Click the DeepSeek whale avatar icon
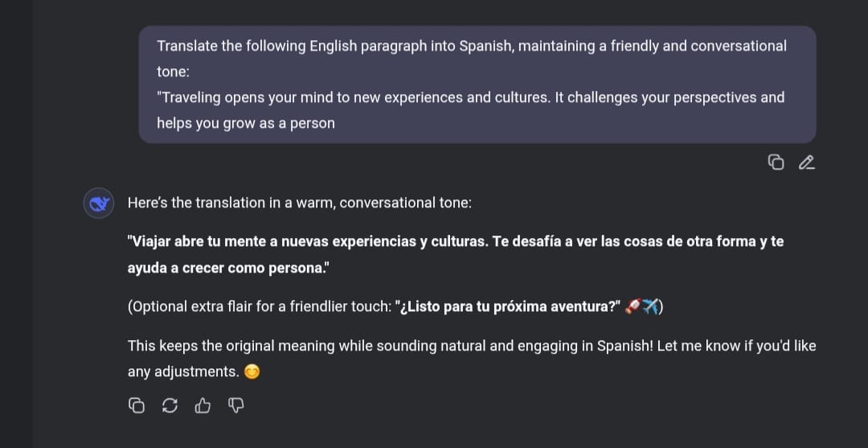Screen dimensions: 868x448 99,203
